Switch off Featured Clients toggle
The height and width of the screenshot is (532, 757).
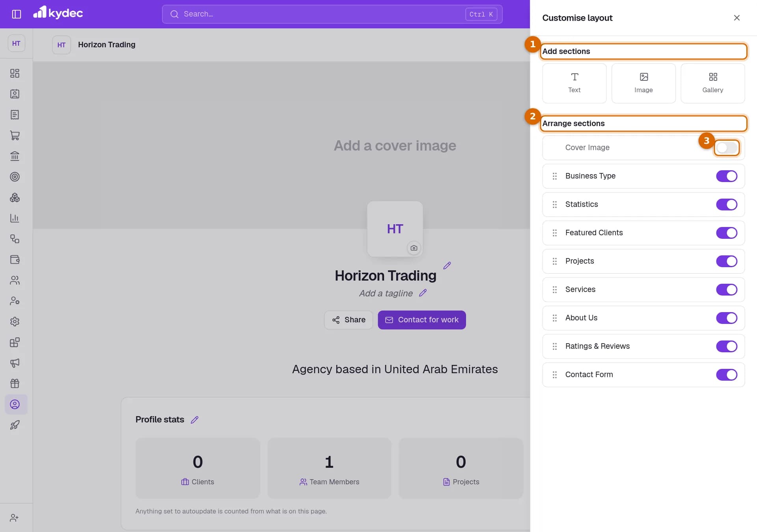click(x=727, y=233)
